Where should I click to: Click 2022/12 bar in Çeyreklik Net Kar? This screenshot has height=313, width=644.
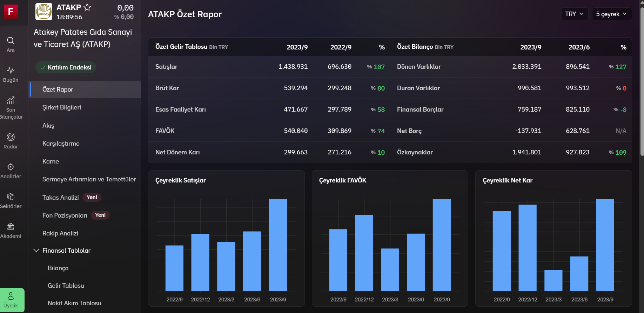point(528,248)
